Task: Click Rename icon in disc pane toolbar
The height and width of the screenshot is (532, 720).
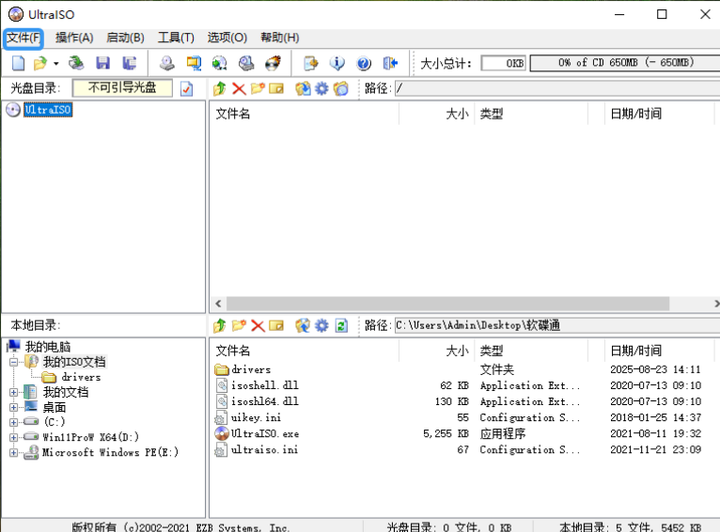Action: (x=276, y=88)
